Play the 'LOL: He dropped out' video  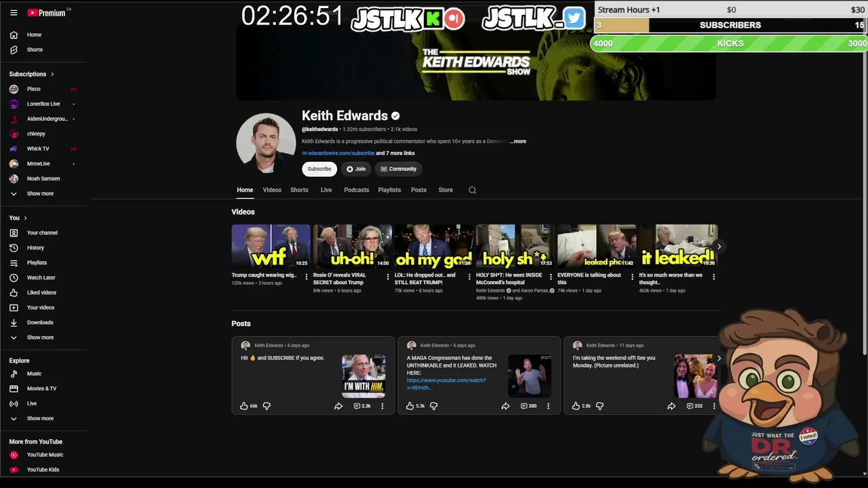point(433,247)
